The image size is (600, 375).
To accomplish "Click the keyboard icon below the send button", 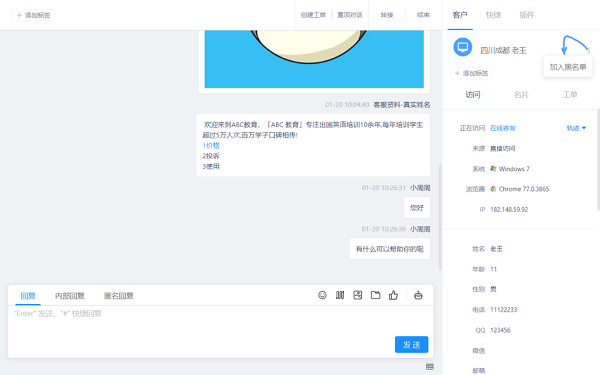I will coord(430,367).
